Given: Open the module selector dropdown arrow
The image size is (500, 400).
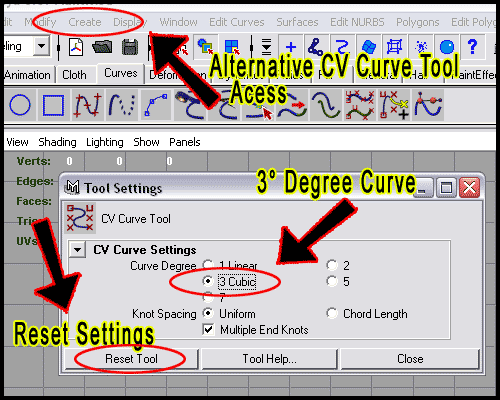Looking at the screenshot, I should (42, 46).
